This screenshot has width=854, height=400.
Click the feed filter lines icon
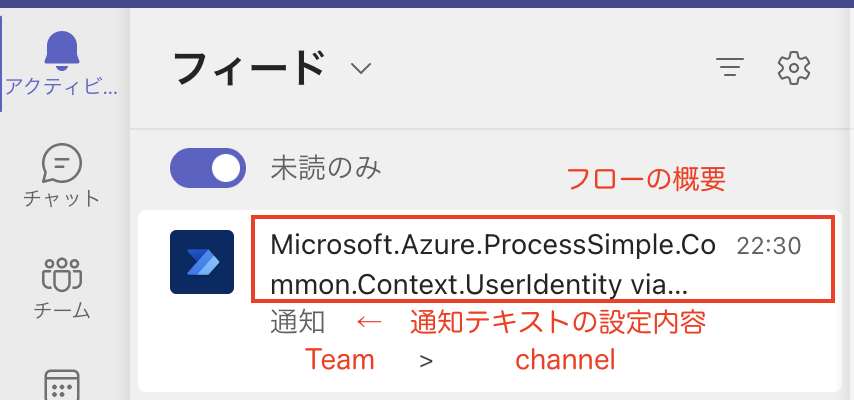tap(730, 68)
